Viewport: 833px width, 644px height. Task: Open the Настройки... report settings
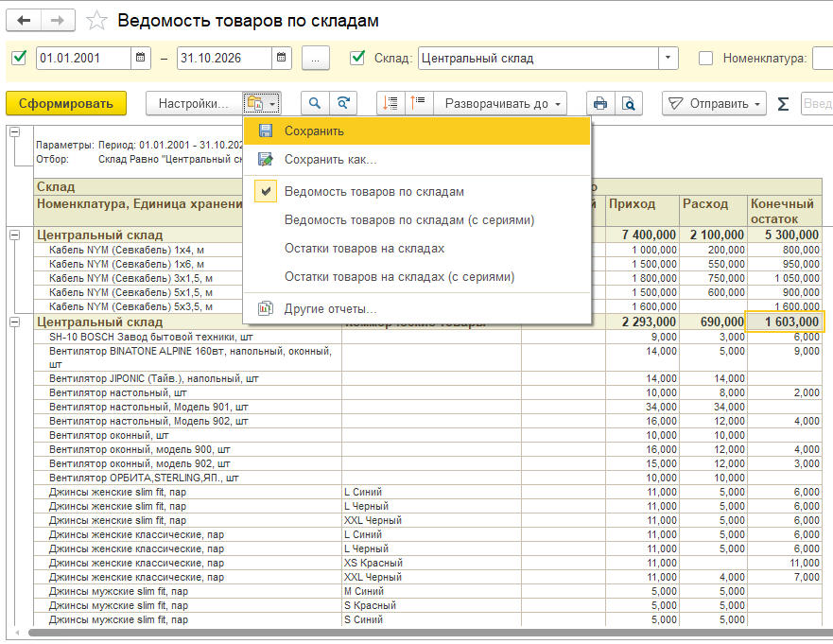[x=194, y=103]
